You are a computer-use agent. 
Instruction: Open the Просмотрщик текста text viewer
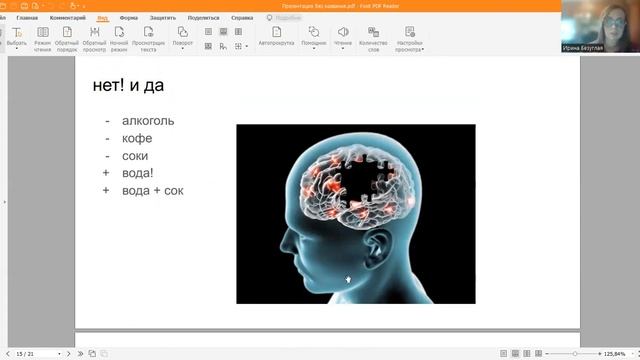(x=148, y=39)
